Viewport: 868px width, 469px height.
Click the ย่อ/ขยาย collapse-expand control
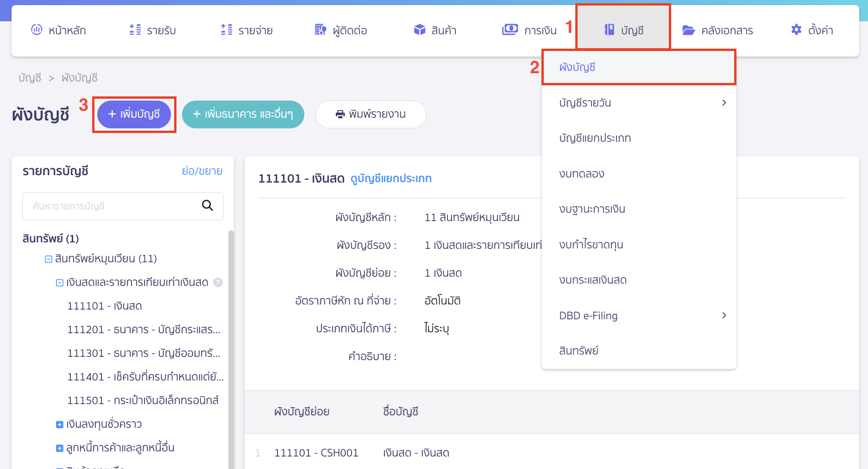tap(203, 171)
